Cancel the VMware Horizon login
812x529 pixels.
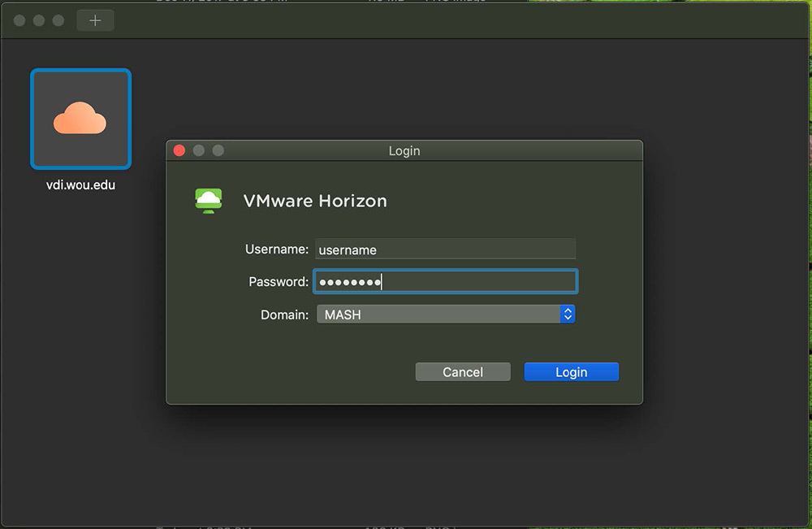pos(463,371)
